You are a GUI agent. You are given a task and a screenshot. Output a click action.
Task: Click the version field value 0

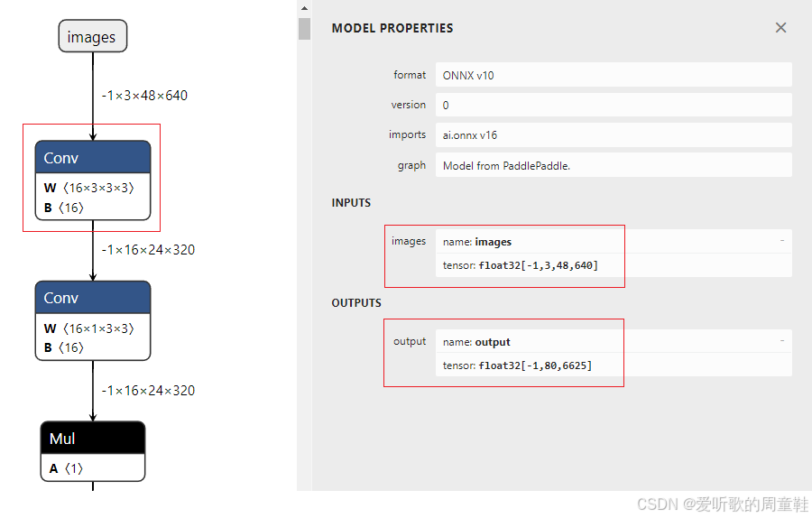pyautogui.click(x=614, y=105)
